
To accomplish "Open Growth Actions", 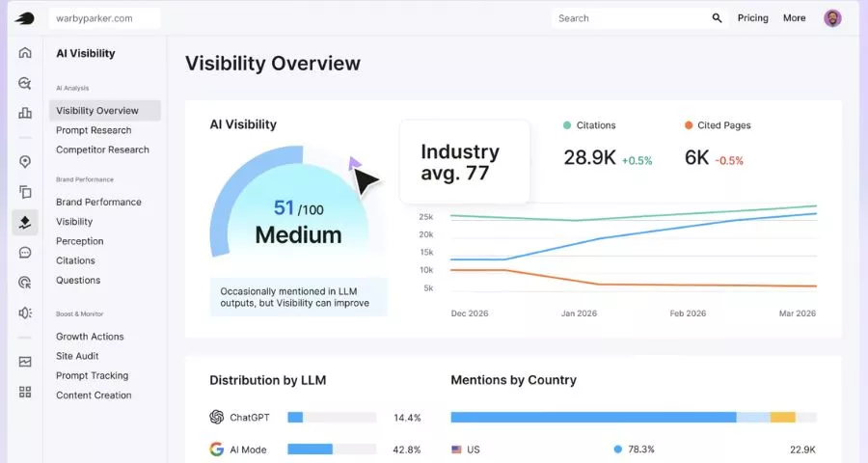I will tap(90, 337).
